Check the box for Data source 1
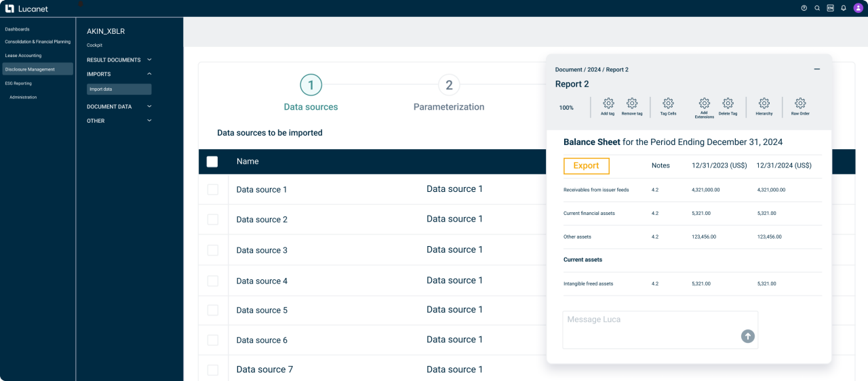868x381 pixels. (x=213, y=190)
